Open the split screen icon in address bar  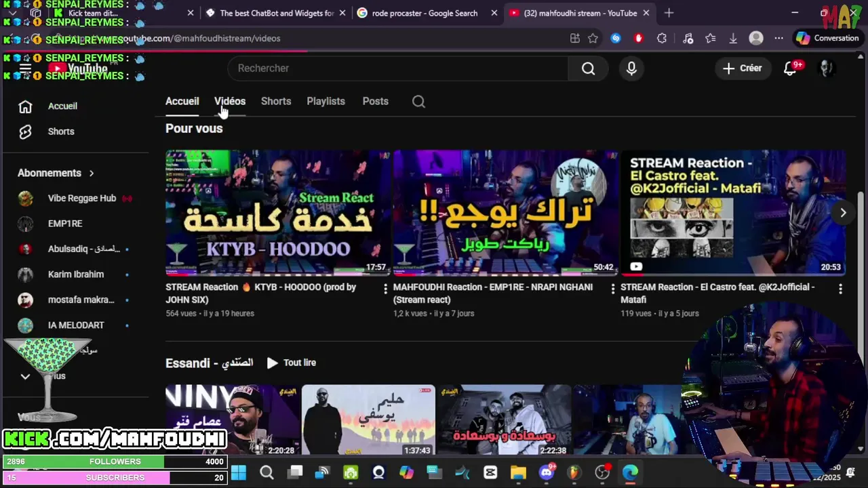[x=575, y=39]
